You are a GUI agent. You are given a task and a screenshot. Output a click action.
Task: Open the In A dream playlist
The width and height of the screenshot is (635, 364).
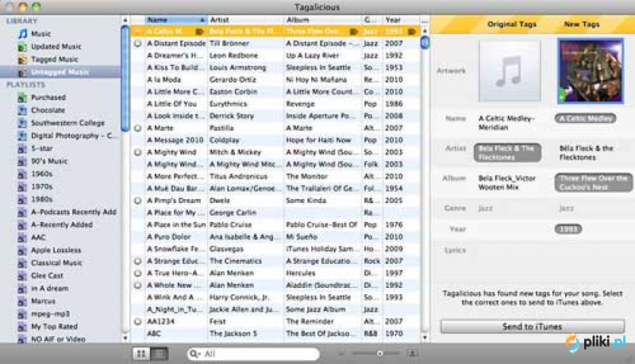[x=49, y=289]
